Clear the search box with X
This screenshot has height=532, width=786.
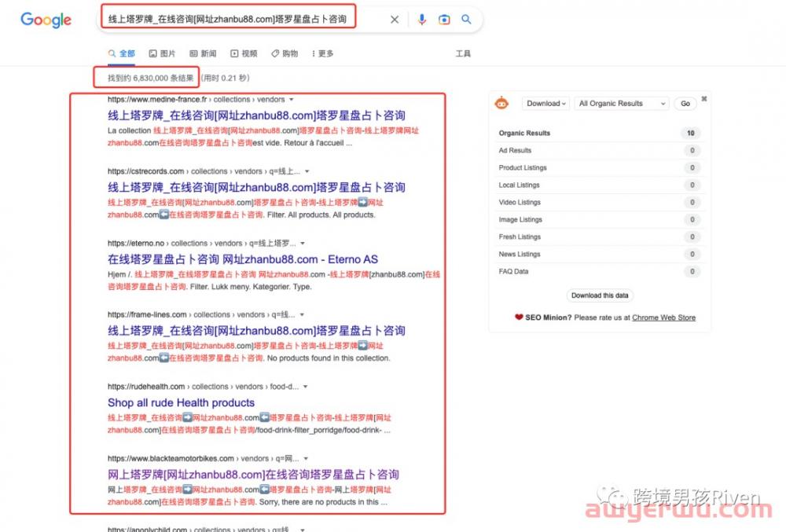point(395,20)
